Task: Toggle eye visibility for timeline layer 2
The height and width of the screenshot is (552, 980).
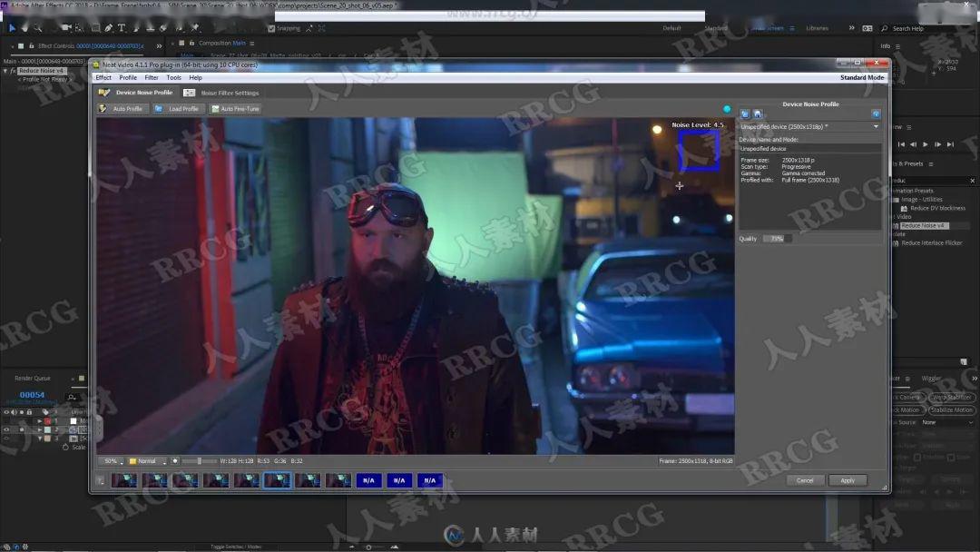Action: tap(6, 429)
